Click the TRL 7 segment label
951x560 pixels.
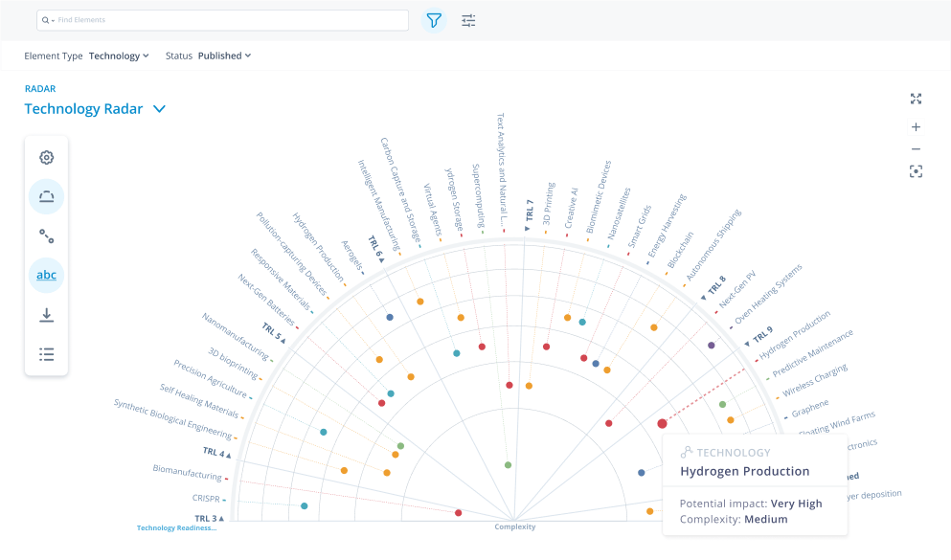point(530,211)
